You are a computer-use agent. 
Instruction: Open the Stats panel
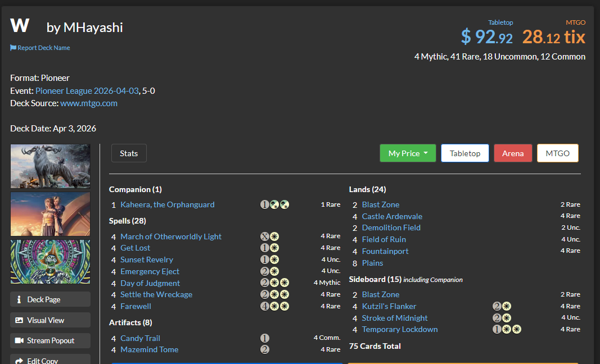pyautogui.click(x=129, y=153)
